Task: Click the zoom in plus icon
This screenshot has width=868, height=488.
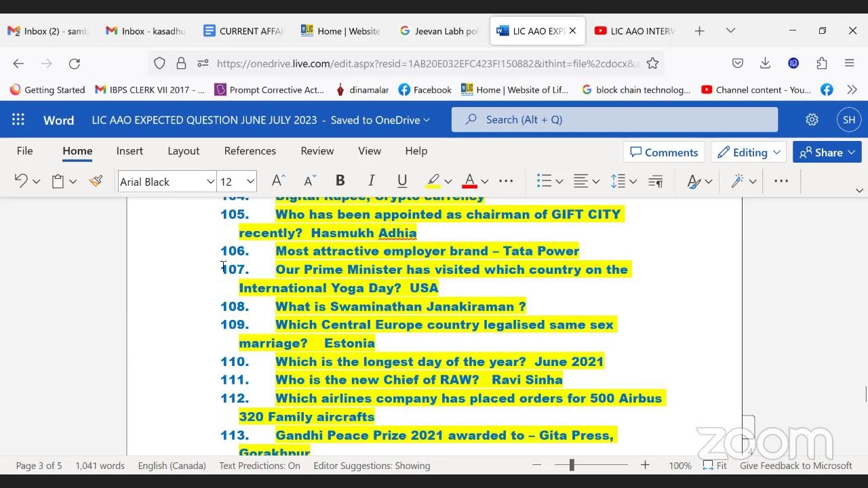Action: click(645, 465)
